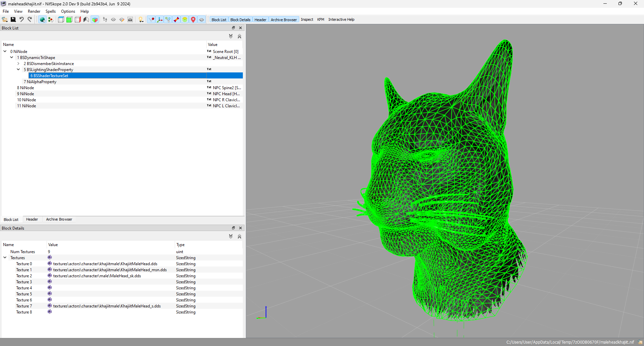Image resolution: width=644 pixels, height=346 pixels.
Task: Switch to the green front view cube
Action: tap(69, 19)
